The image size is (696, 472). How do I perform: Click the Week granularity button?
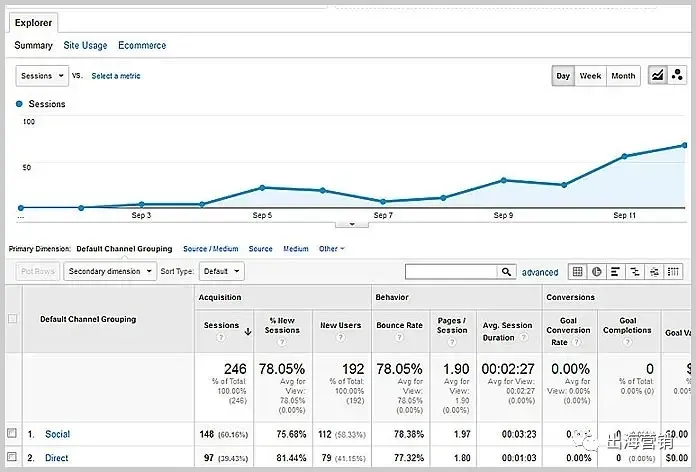click(590, 76)
